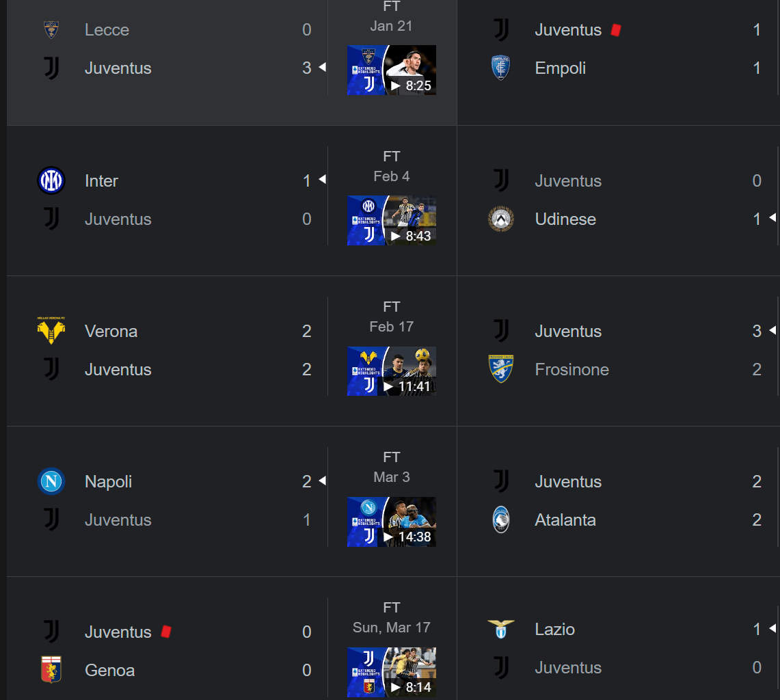
Task: Click the Atalanta club logo
Action: pos(501,520)
